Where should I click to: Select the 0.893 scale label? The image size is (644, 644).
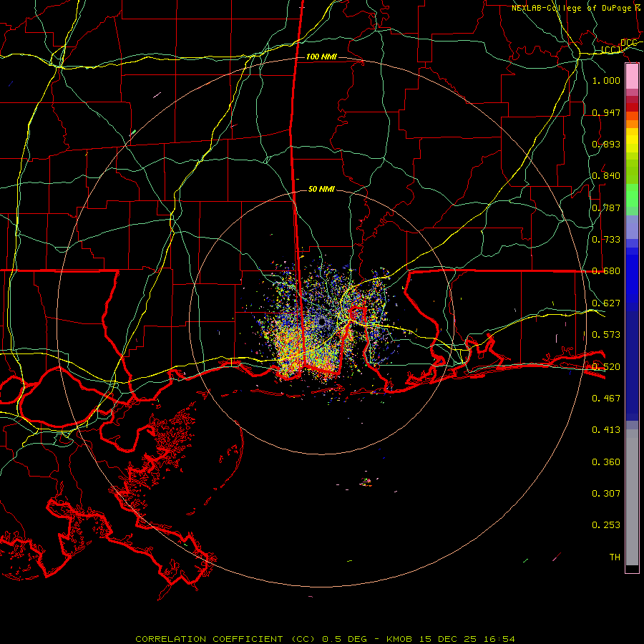[606, 144]
